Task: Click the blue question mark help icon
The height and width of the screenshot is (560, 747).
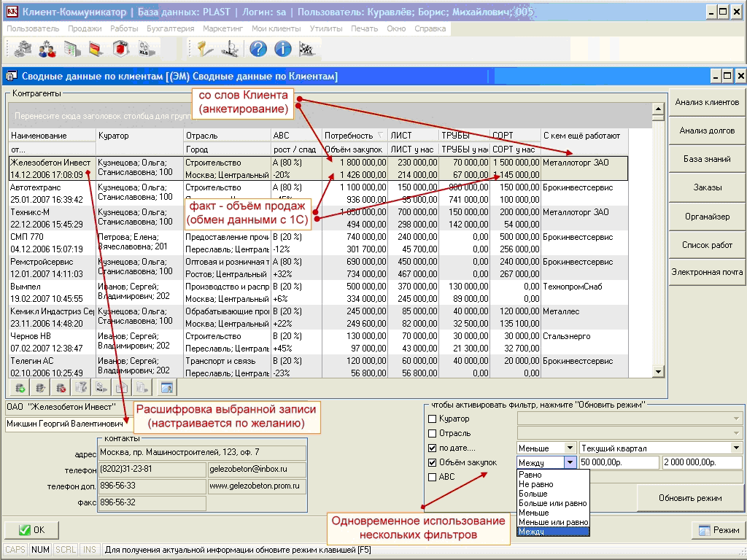Action: tap(258, 49)
